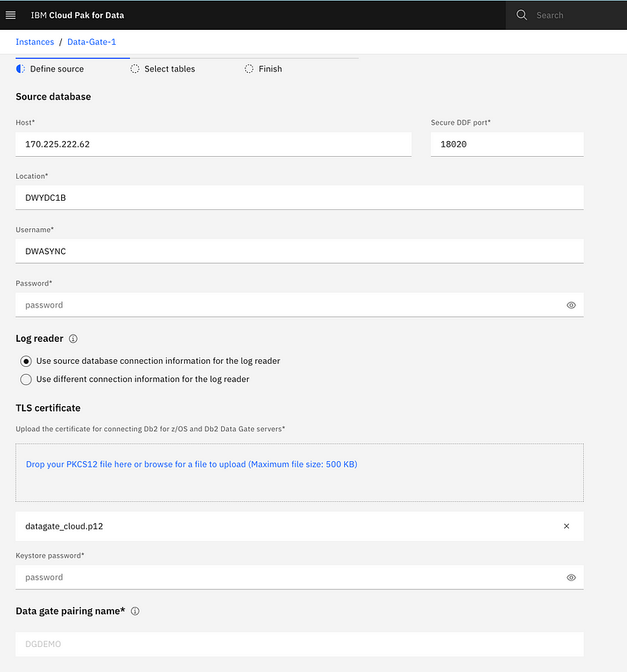This screenshot has width=627, height=672.
Task: Go to the Select tables step
Action: pos(163,69)
